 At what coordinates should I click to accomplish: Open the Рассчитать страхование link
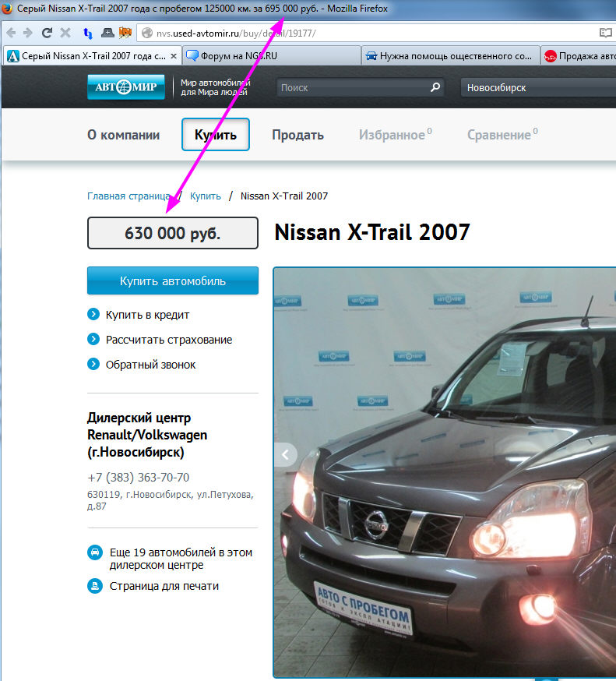pos(170,340)
